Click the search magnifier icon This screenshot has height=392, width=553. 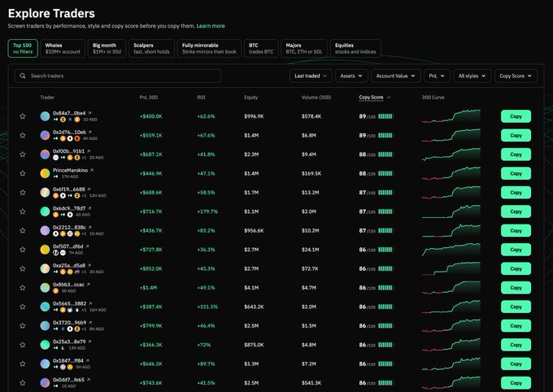[23, 76]
